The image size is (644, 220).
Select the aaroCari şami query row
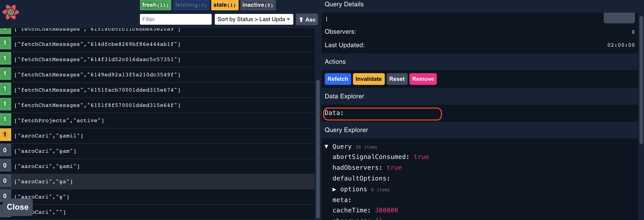(157, 166)
